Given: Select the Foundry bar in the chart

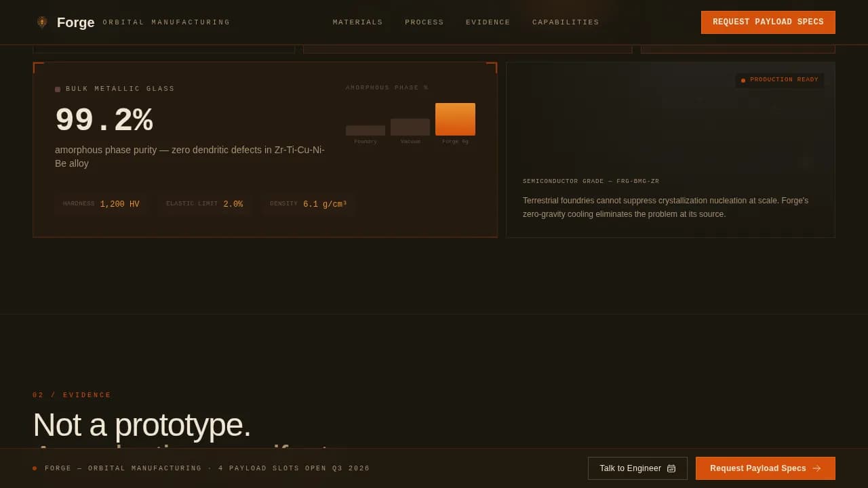Looking at the screenshot, I should pos(366,130).
